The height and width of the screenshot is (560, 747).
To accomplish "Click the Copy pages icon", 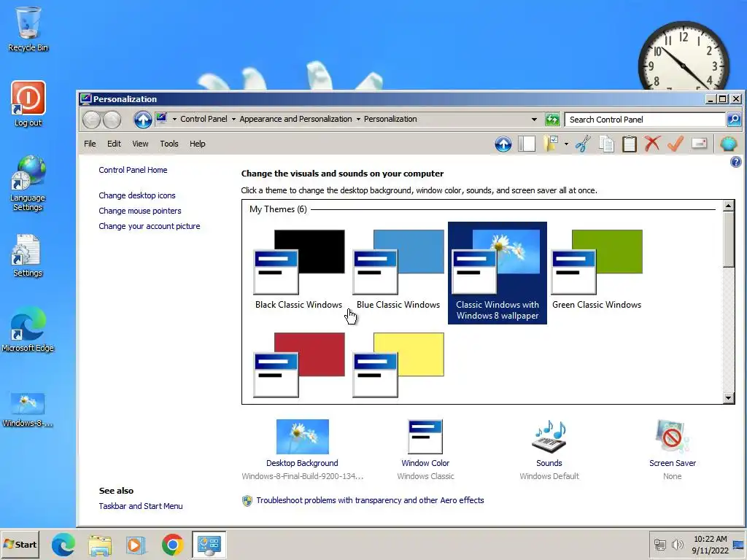I will [606, 144].
